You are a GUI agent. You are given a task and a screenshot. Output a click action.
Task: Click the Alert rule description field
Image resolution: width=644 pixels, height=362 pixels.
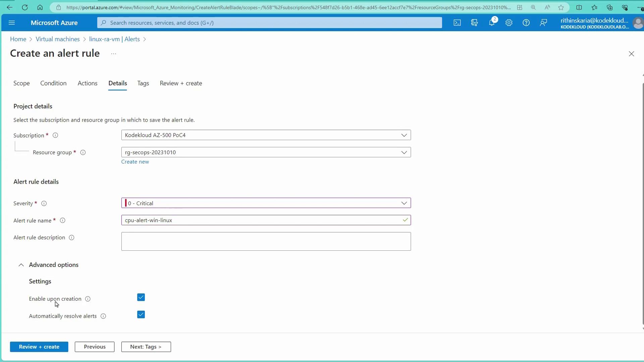click(266, 241)
